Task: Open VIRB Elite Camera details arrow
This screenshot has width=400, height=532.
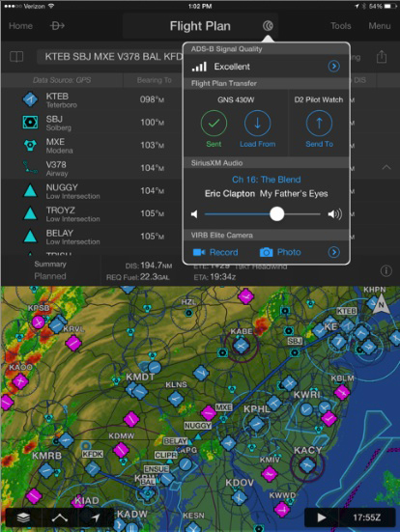Action: click(333, 252)
